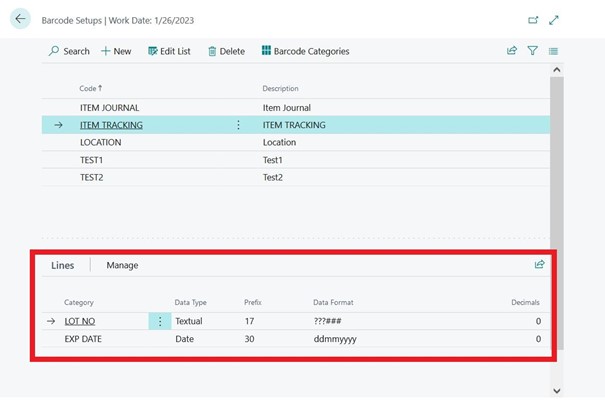
Task: Open the filter pane icon
Action: (532, 51)
